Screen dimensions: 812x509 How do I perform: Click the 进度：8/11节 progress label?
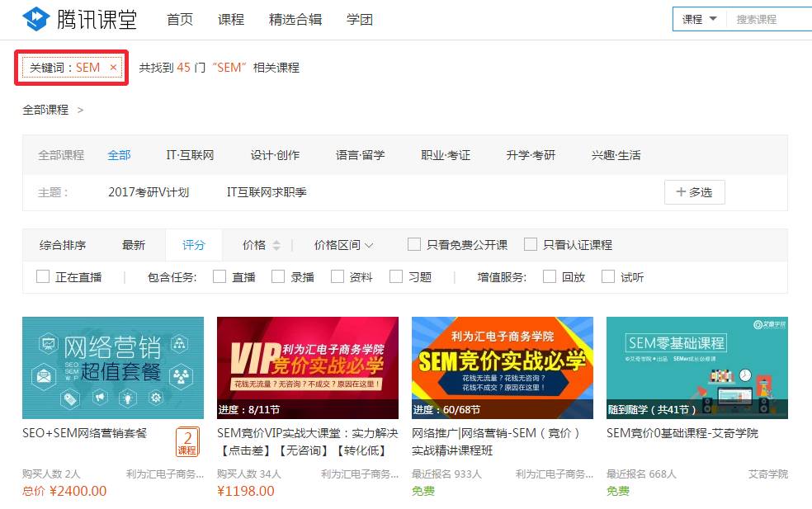pyautogui.click(x=248, y=409)
